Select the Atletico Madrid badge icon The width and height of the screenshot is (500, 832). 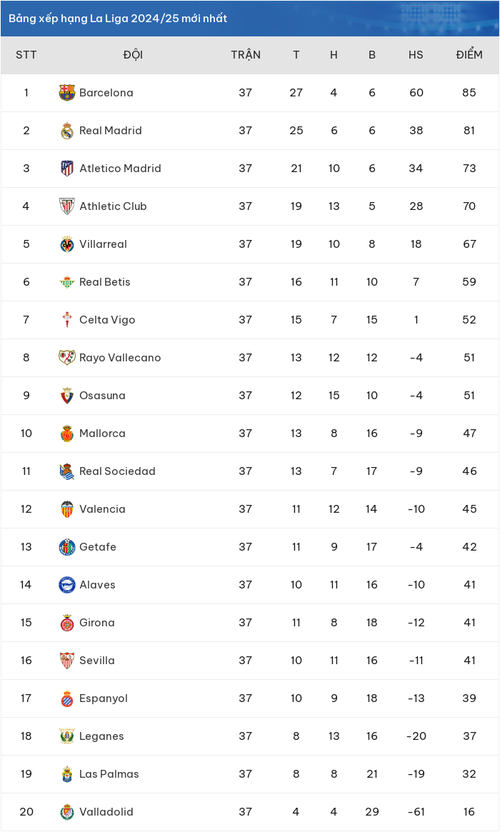point(67,168)
